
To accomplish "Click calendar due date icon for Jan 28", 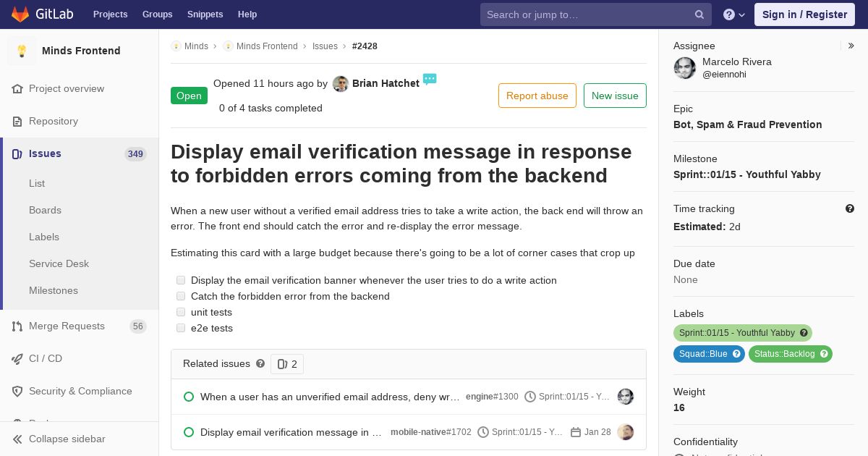I will pyautogui.click(x=576, y=432).
